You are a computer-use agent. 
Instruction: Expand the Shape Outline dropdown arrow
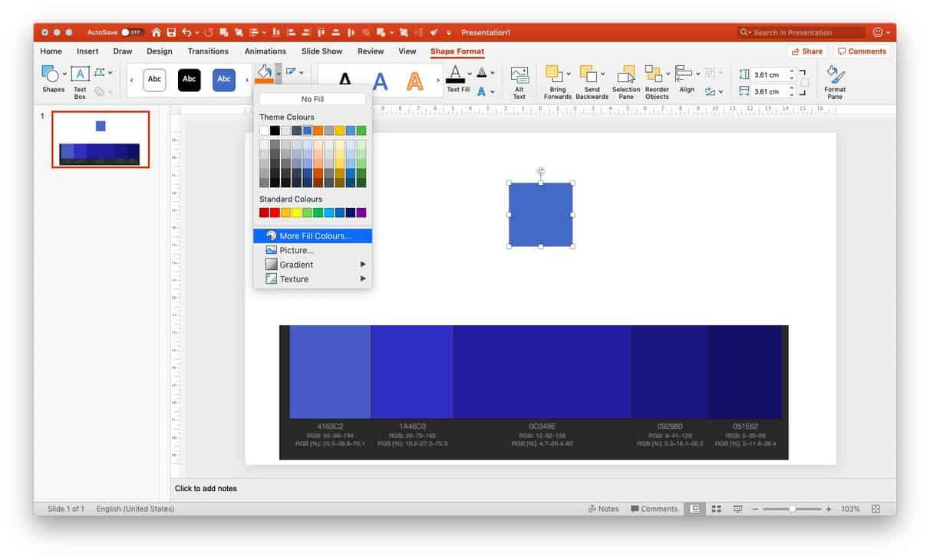coord(301,72)
